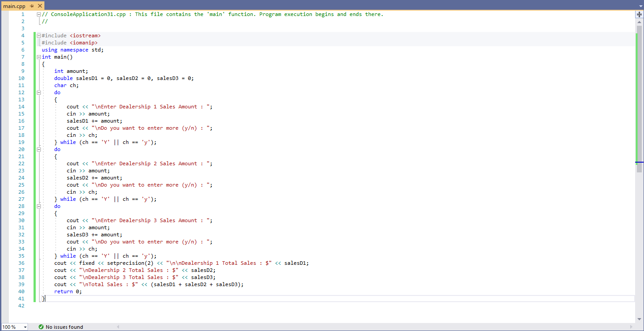Click the No issues found status text
Image resolution: width=644 pixels, height=331 pixels.
[x=64, y=327]
